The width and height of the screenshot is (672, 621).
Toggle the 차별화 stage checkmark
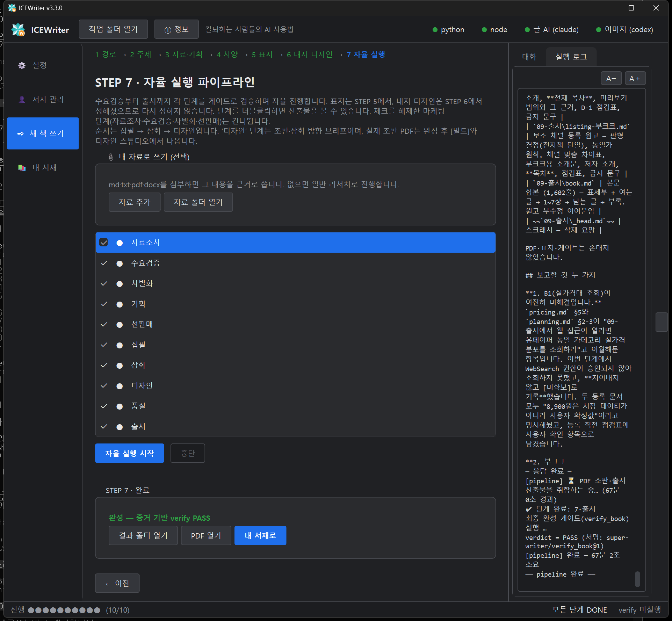coord(104,283)
